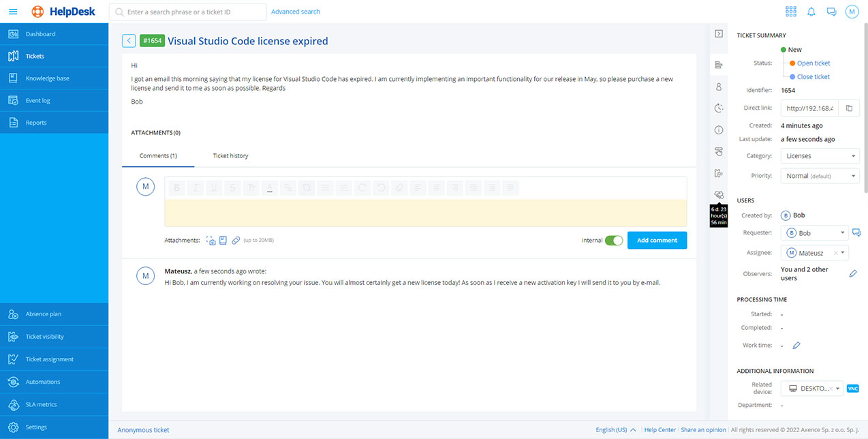The image size is (868, 439).
Task: Clear formatting with the eraser tool
Action: pyautogui.click(x=399, y=187)
